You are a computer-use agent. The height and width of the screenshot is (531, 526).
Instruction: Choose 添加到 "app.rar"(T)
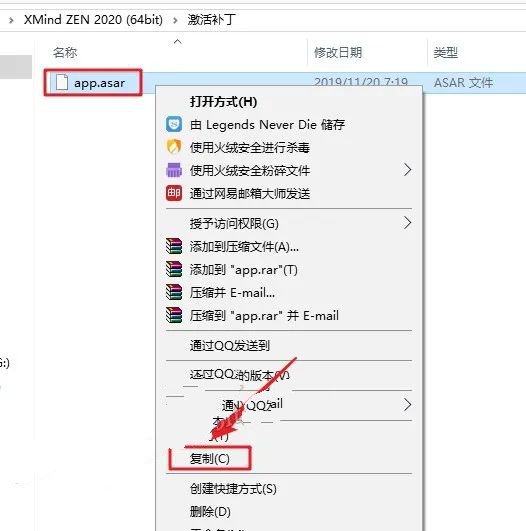[244, 270]
